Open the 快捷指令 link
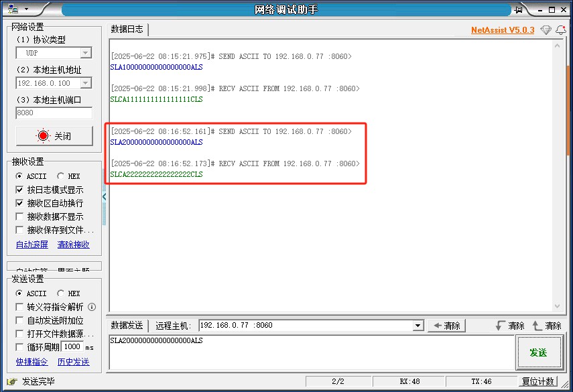 click(32, 362)
